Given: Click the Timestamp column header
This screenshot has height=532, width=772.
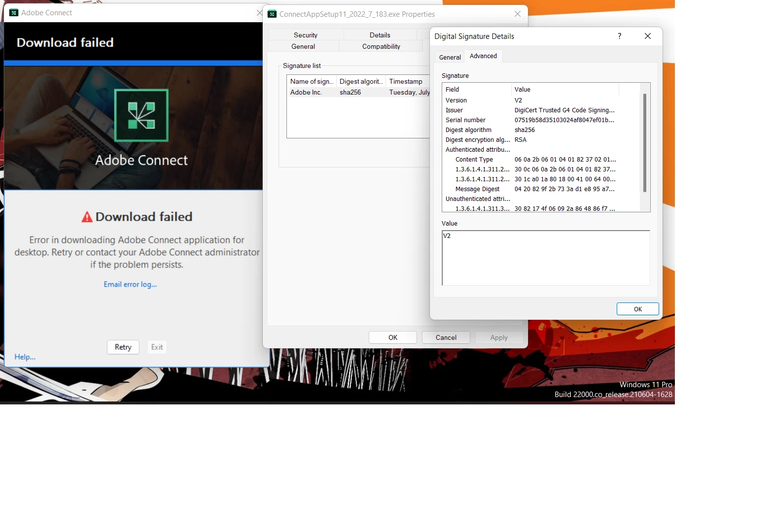Looking at the screenshot, I should click(x=408, y=81).
